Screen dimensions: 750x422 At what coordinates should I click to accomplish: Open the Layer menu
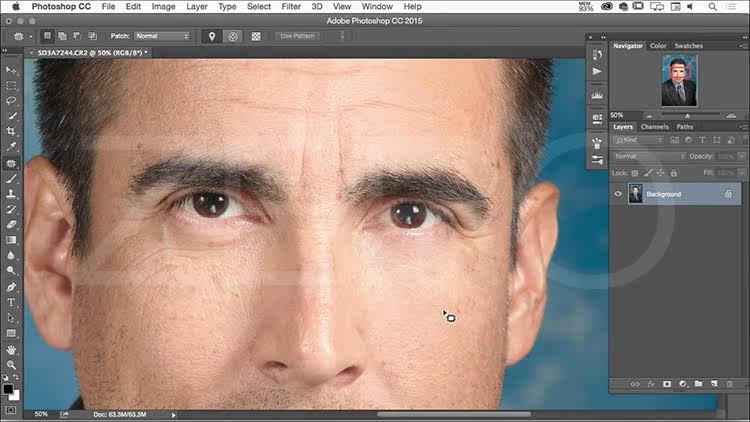197,7
